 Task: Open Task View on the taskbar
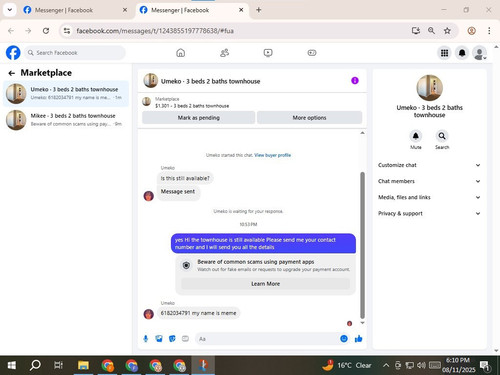59,365
